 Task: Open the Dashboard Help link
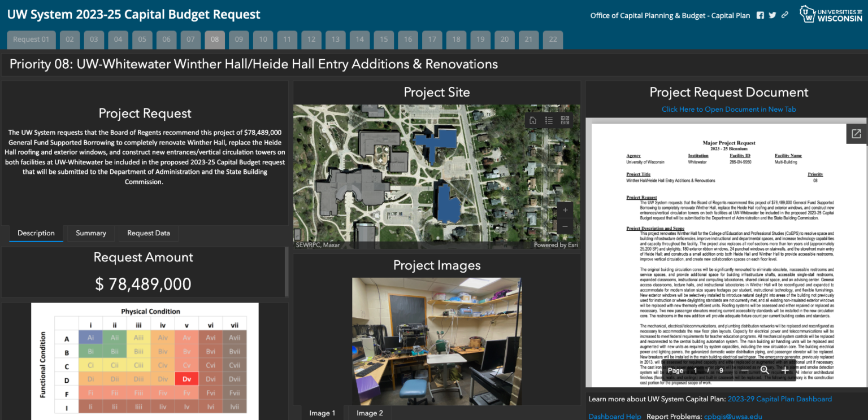[x=615, y=417]
